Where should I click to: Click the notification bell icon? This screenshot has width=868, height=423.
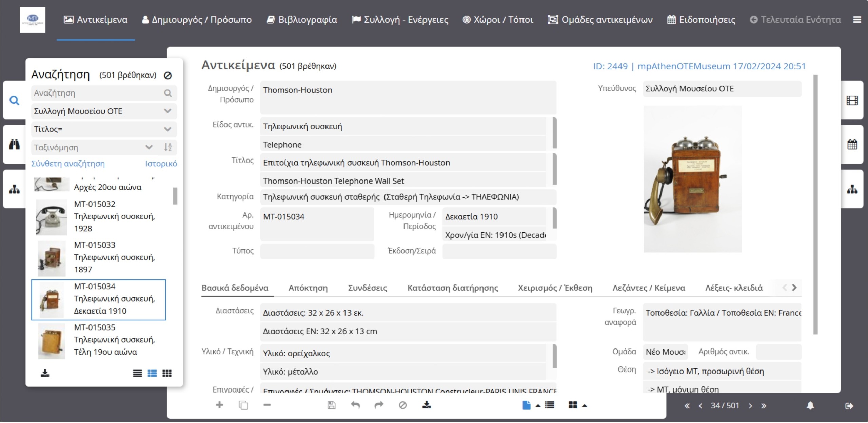pyautogui.click(x=810, y=406)
